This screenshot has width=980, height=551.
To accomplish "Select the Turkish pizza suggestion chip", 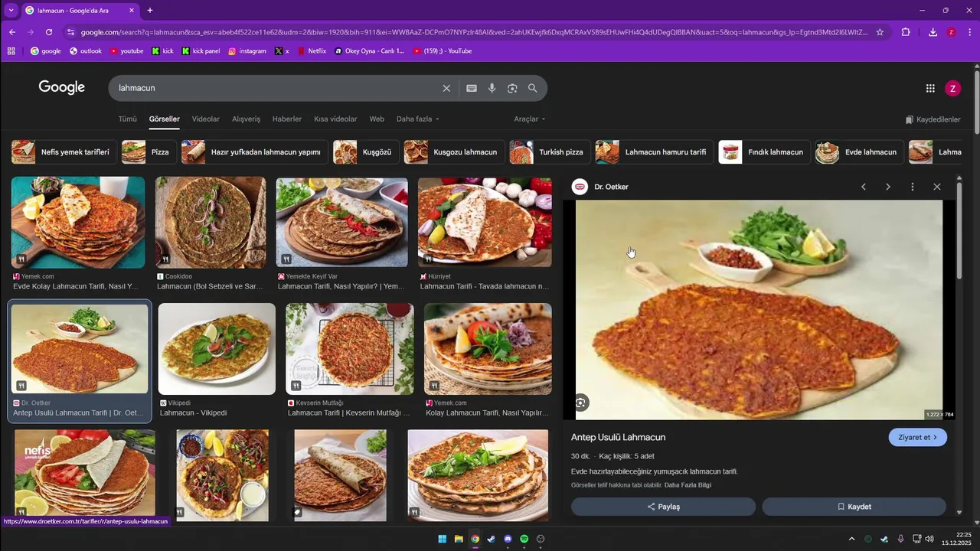I will pyautogui.click(x=550, y=152).
